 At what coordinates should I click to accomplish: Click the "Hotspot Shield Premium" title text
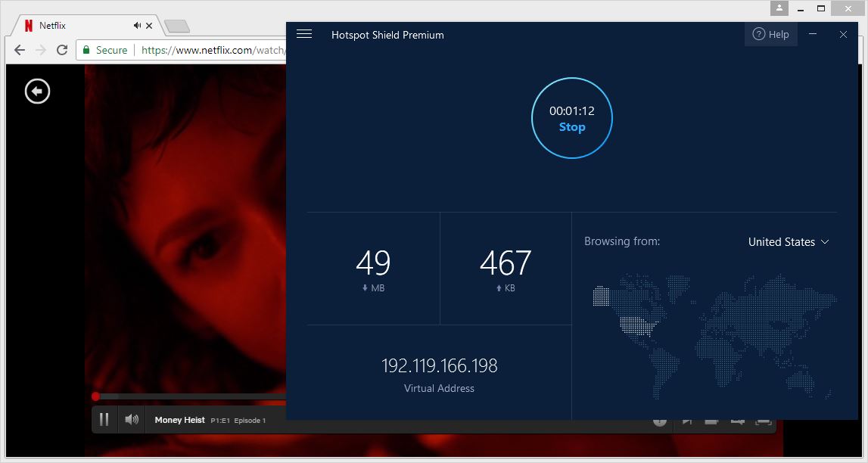point(387,35)
